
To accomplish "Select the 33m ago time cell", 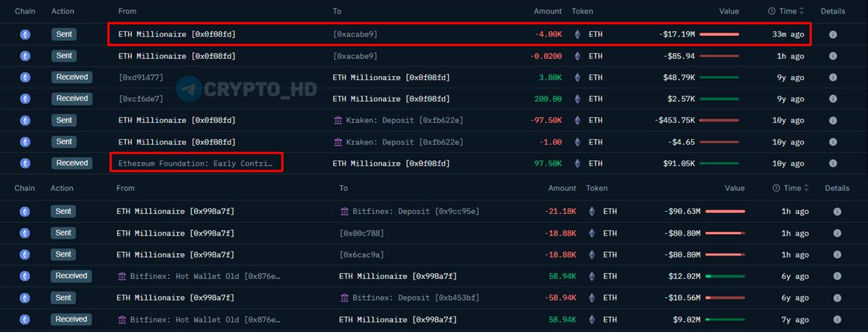I will (788, 34).
